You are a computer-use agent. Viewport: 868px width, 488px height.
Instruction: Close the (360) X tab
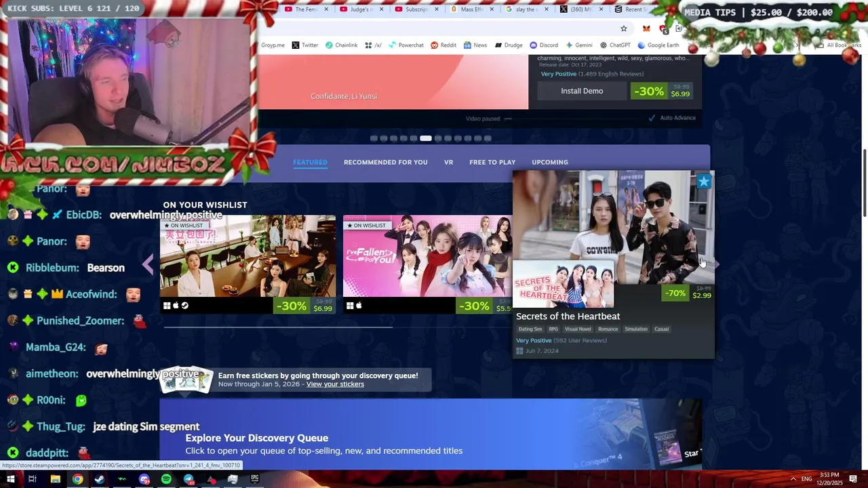coord(601,9)
